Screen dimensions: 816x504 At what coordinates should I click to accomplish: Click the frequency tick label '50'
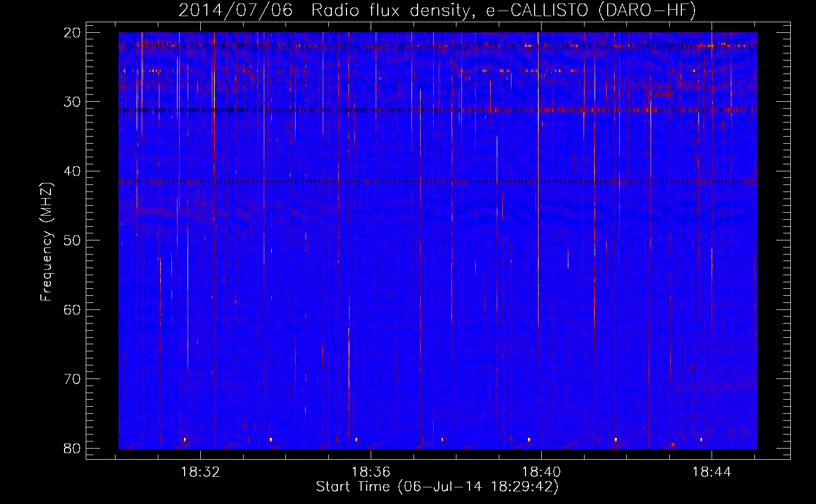pos(73,240)
